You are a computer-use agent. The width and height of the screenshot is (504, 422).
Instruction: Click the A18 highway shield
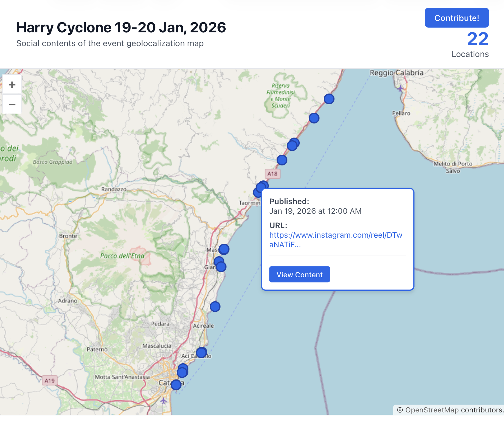(272, 174)
